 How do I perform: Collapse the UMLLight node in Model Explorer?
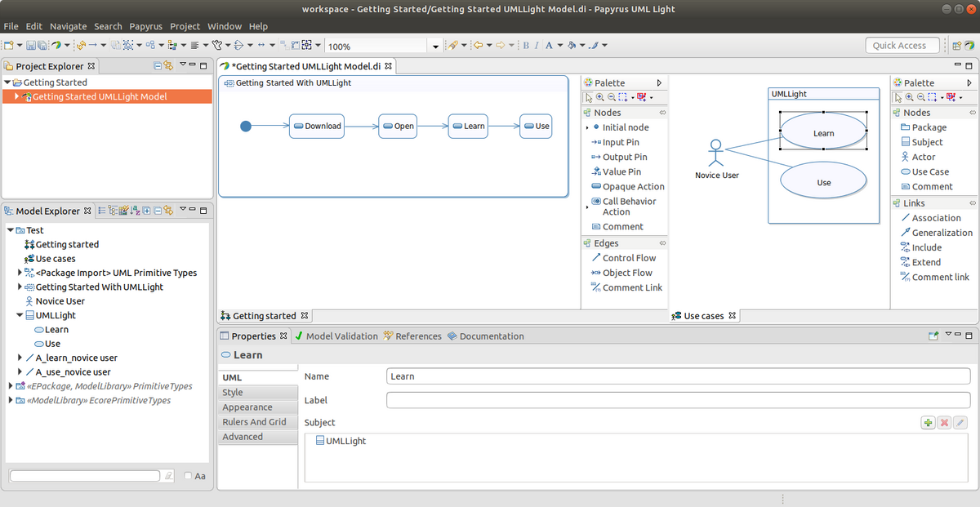(x=20, y=315)
